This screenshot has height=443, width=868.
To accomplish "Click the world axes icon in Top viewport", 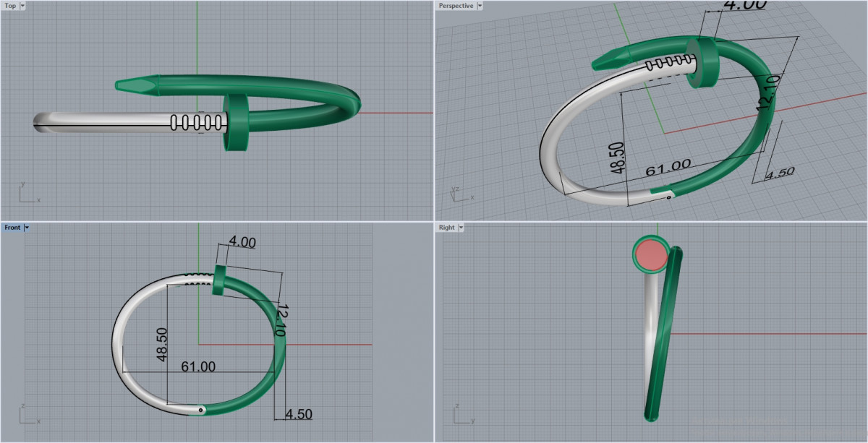I will tap(28, 193).
